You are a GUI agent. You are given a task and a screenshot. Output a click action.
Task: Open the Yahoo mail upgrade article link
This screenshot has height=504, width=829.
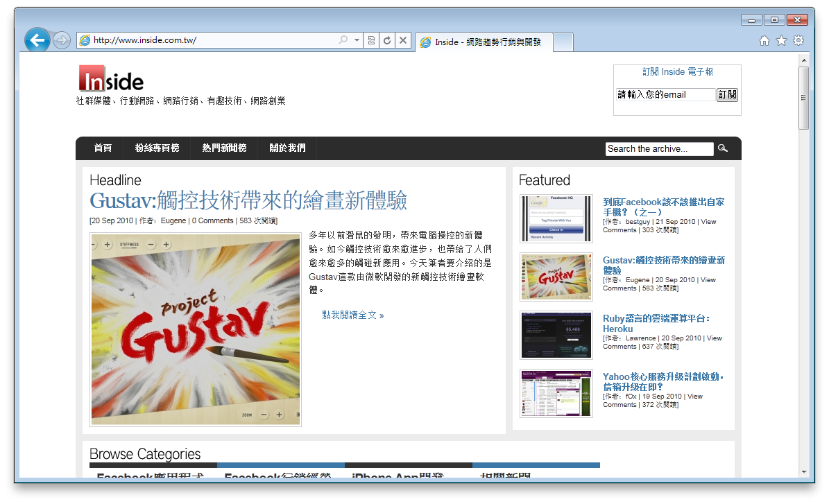click(663, 381)
